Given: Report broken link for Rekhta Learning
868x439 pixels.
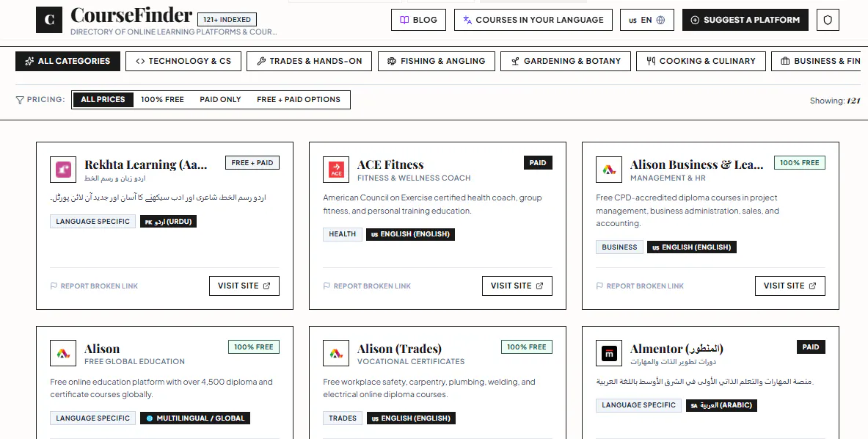Looking at the screenshot, I should click(x=94, y=286).
